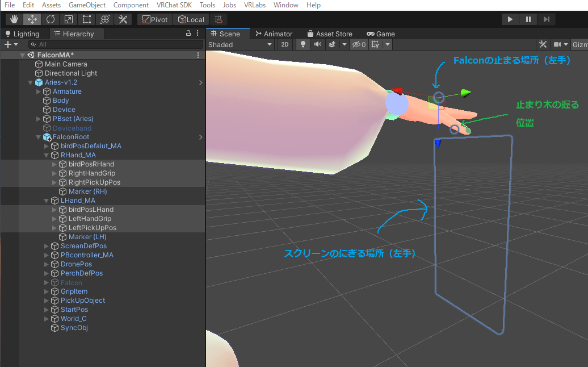The image size is (588, 367).
Task: Select the Hand (view) tool
Action: point(14,19)
